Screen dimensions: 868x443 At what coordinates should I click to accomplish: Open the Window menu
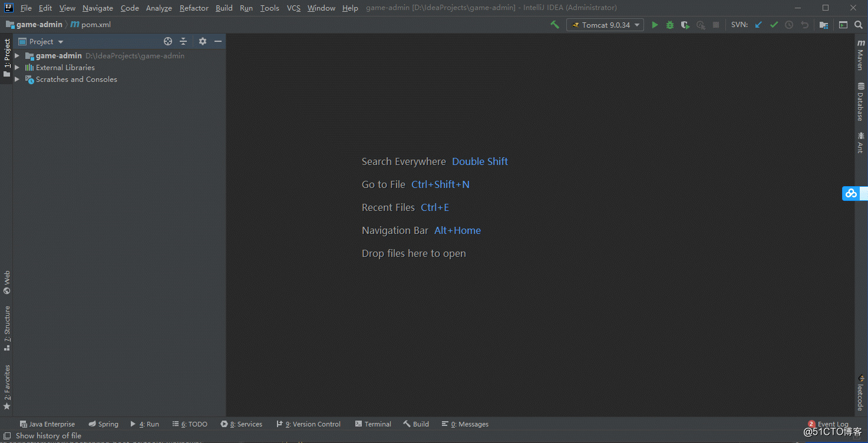click(321, 8)
